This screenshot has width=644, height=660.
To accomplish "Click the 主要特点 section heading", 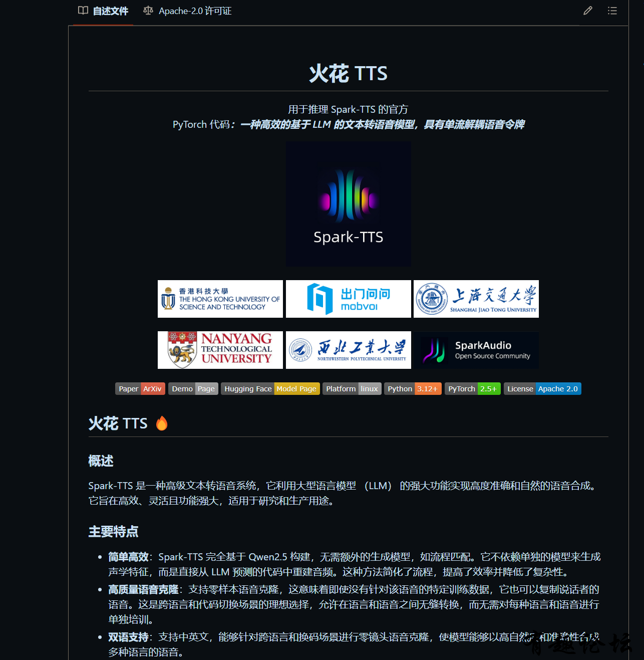I will (x=114, y=531).
